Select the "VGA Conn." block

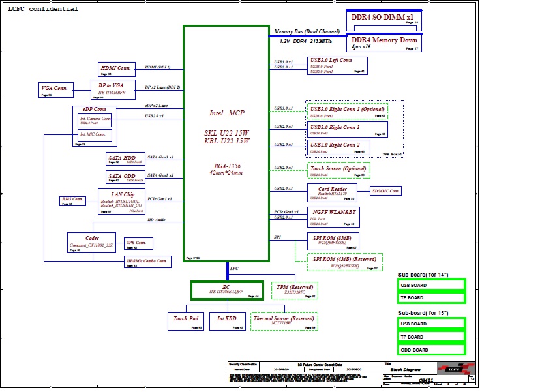tap(56, 89)
